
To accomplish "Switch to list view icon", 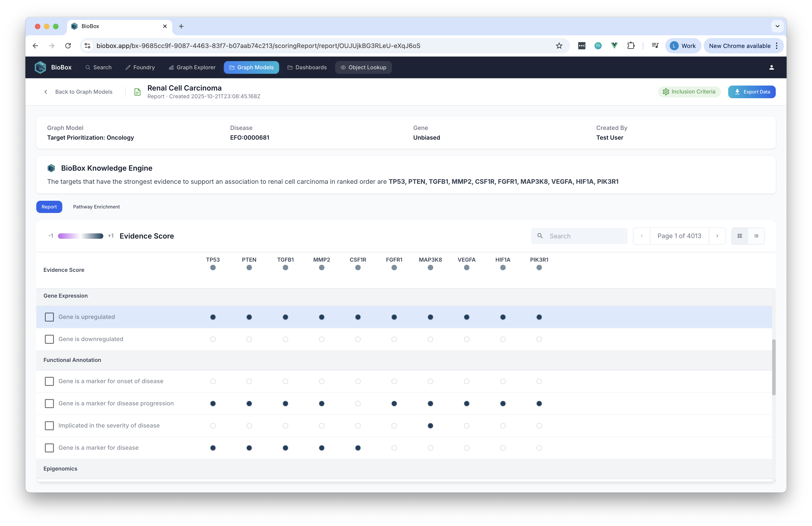I will 756,236.
